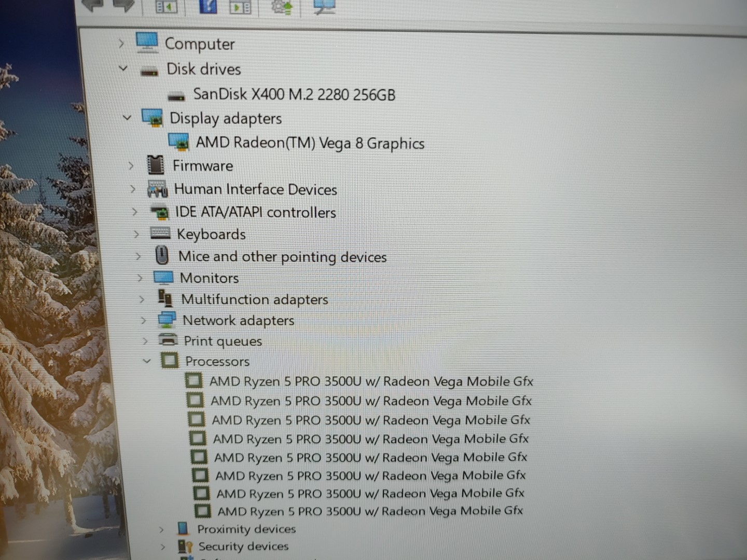Click the Back arrow in the toolbar
The image size is (747, 560).
coord(93,5)
